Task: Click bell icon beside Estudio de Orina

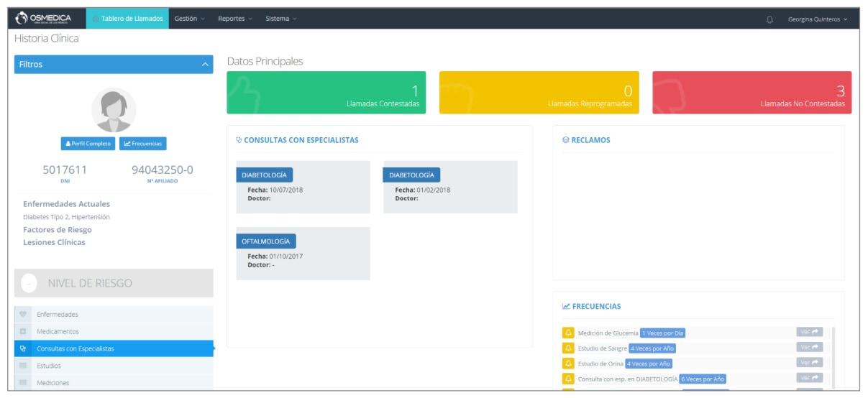Action: click(567, 363)
